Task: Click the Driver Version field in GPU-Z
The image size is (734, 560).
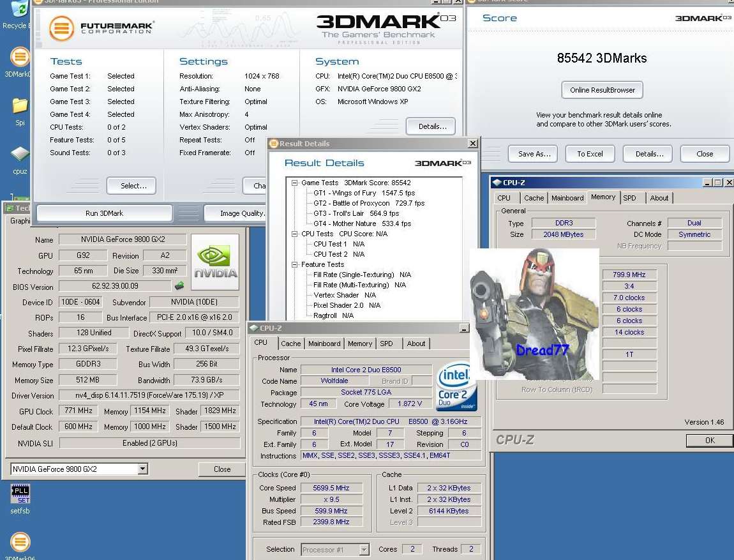Action: (149, 395)
